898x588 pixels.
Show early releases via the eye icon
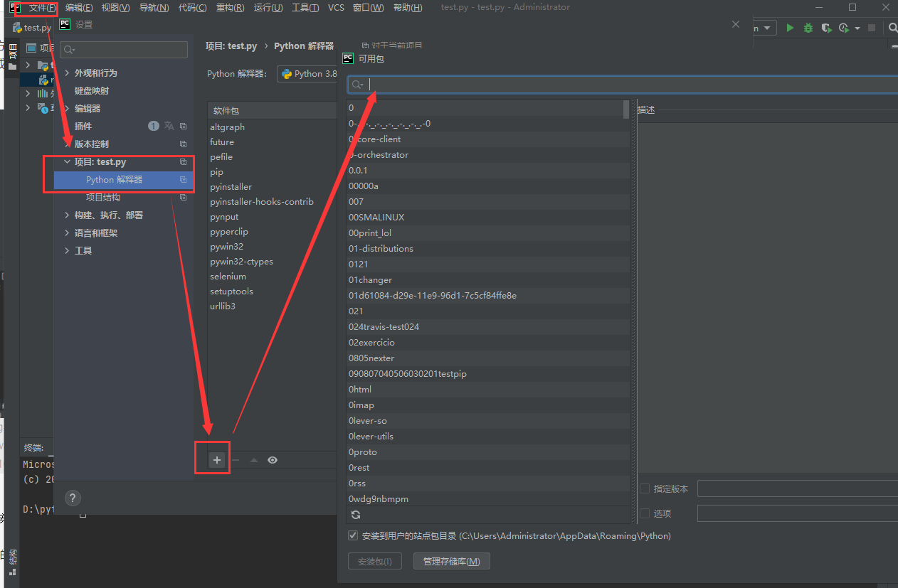pos(273,459)
